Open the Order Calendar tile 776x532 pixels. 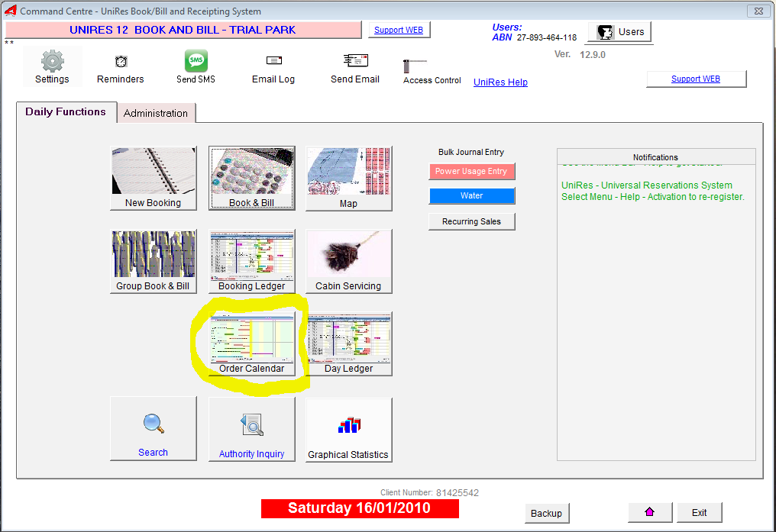point(251,343)
